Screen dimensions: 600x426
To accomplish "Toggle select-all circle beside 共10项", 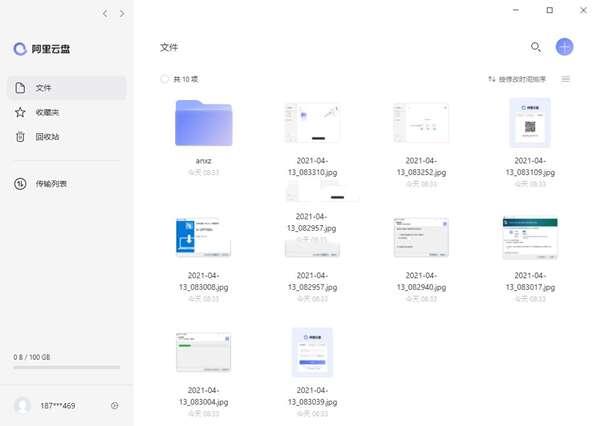I will 165,79.
